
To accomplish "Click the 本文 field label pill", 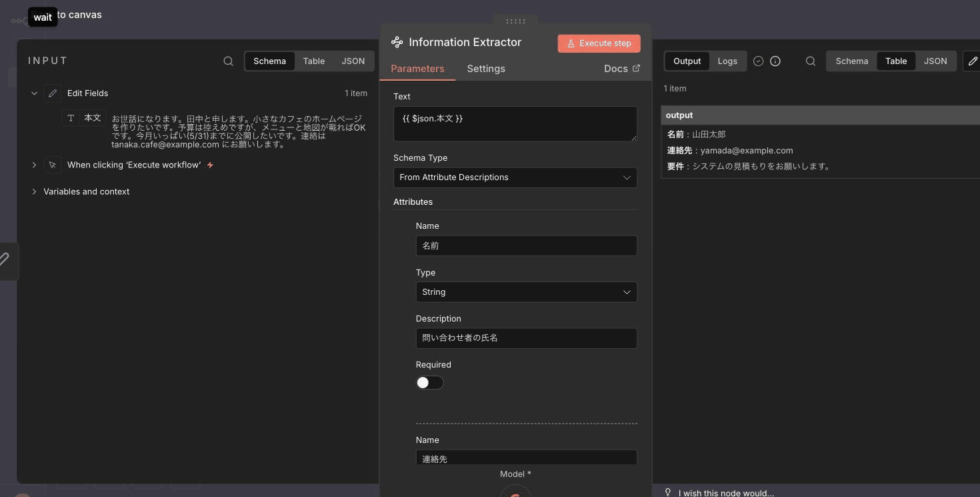I will tap(84, 118).
